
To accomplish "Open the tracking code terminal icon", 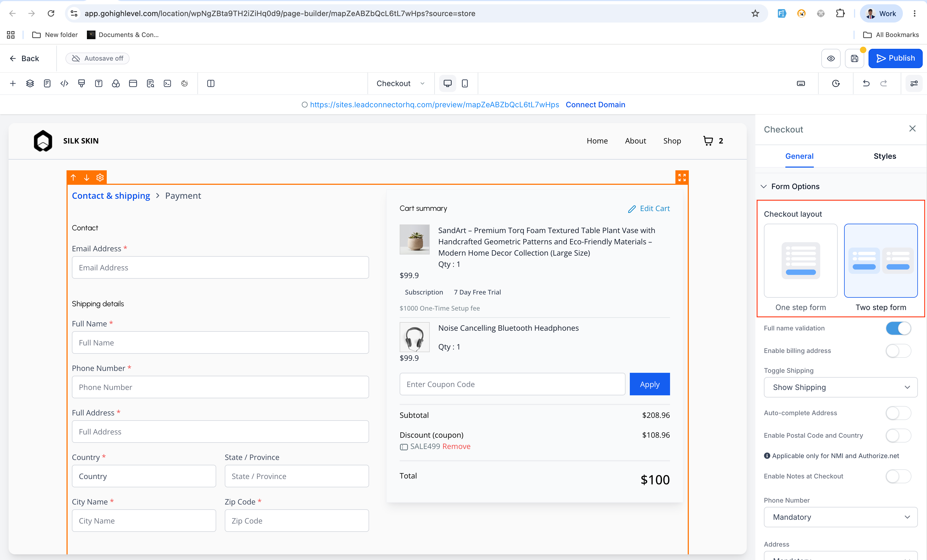I will pos(167,83).
